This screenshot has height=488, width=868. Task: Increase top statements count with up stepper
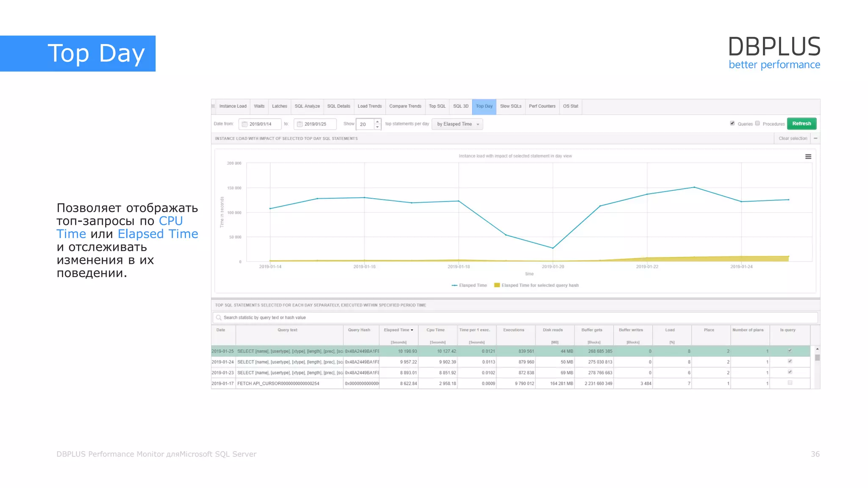(x=377, y=122)
